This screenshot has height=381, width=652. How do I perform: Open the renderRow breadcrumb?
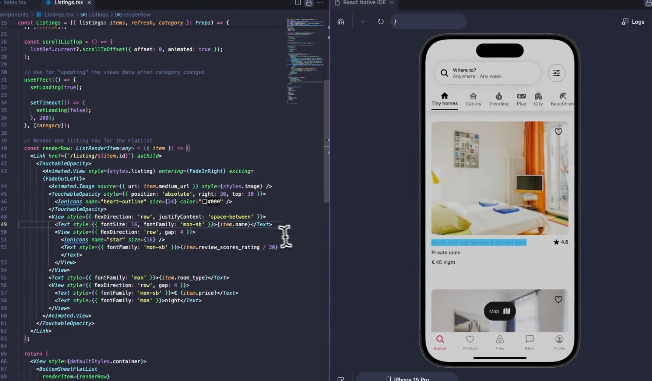133,15
